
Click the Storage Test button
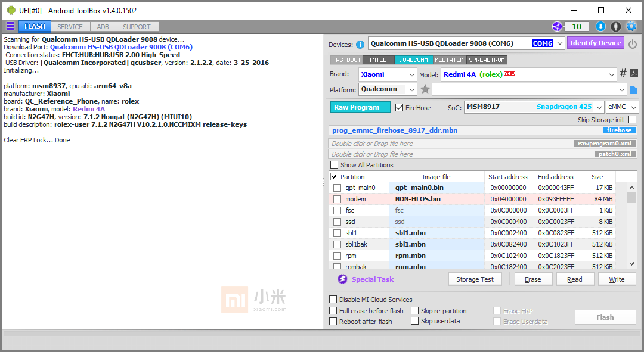[x=475, y=279]
